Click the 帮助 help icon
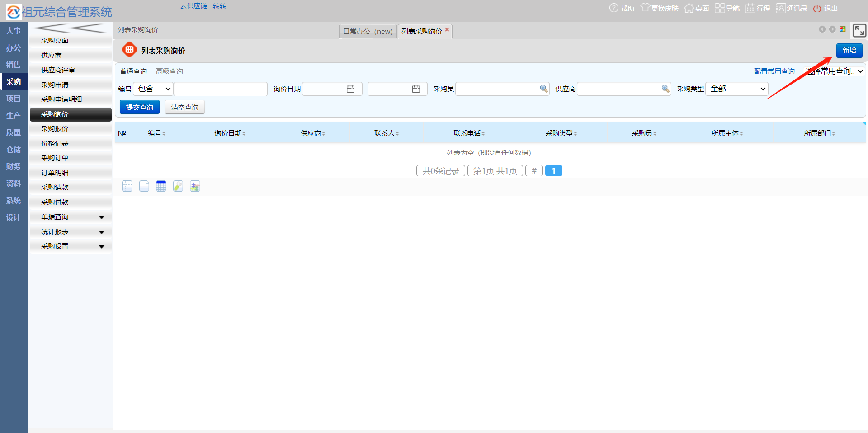This screenshot has width=868, height=433. 613,8
